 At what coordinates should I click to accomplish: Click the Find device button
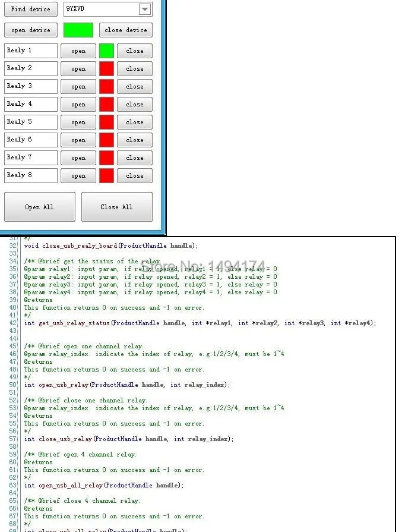[30, 9]
